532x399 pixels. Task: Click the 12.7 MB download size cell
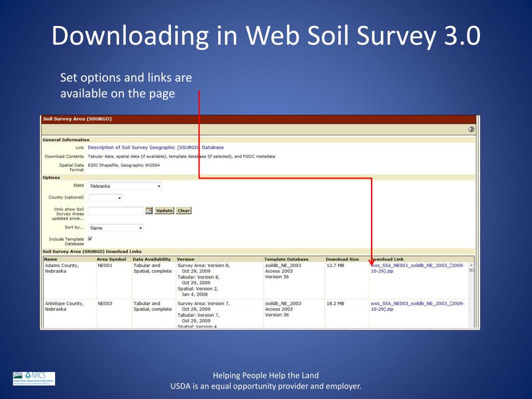pyautogui.click(x=335, y=265)
